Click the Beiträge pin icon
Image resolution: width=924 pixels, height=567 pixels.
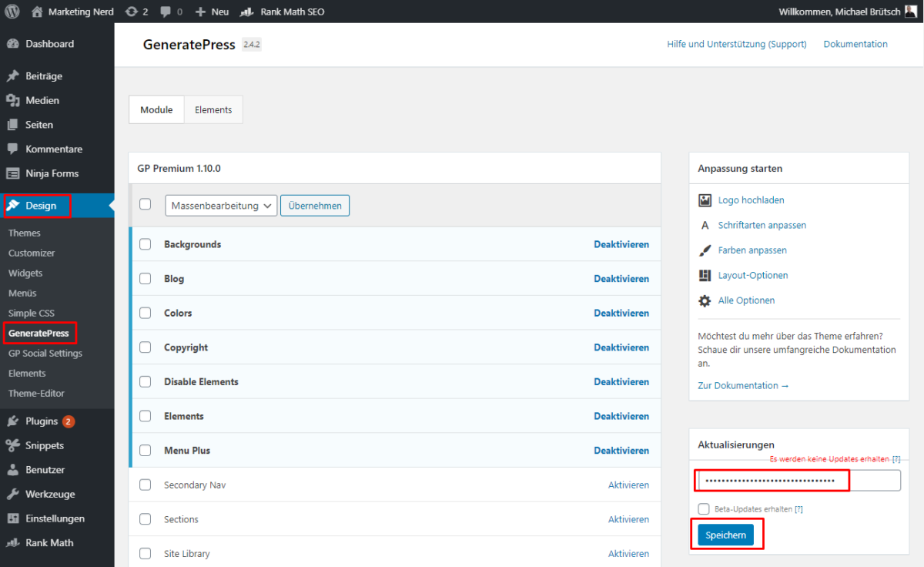[x=12, y=76]
